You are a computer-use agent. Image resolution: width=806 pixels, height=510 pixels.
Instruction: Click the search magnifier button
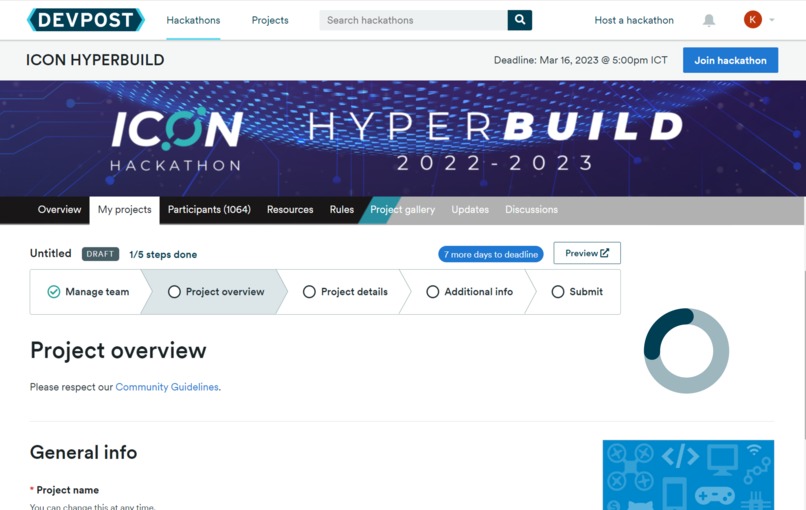pyautogui.click(x=520, y=20)
